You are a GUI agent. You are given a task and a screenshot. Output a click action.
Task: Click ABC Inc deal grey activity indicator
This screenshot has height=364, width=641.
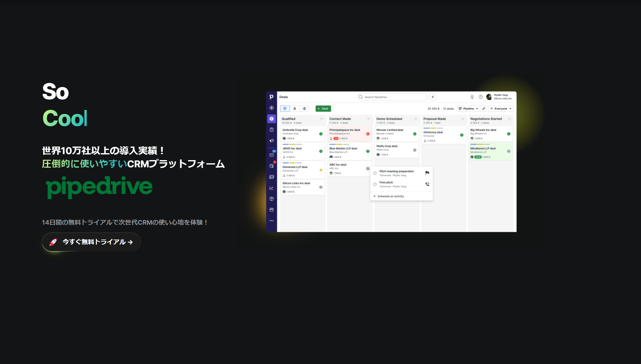coord(368,169)
